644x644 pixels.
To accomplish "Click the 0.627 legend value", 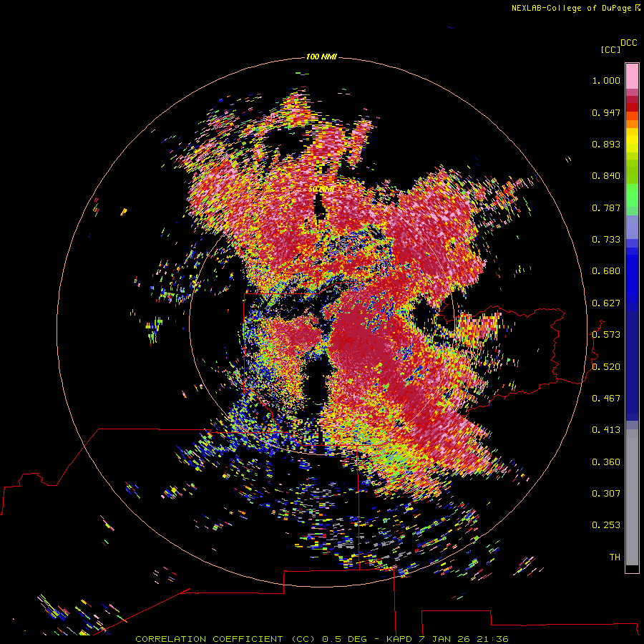I will (606, 303).
